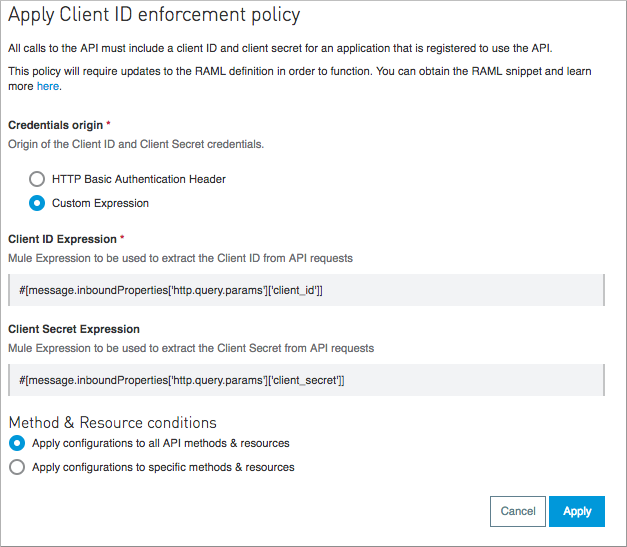The image size is (627, 547).
Task: Click the 'Client Secret Expression' field label
Action: tap(74, 329)
